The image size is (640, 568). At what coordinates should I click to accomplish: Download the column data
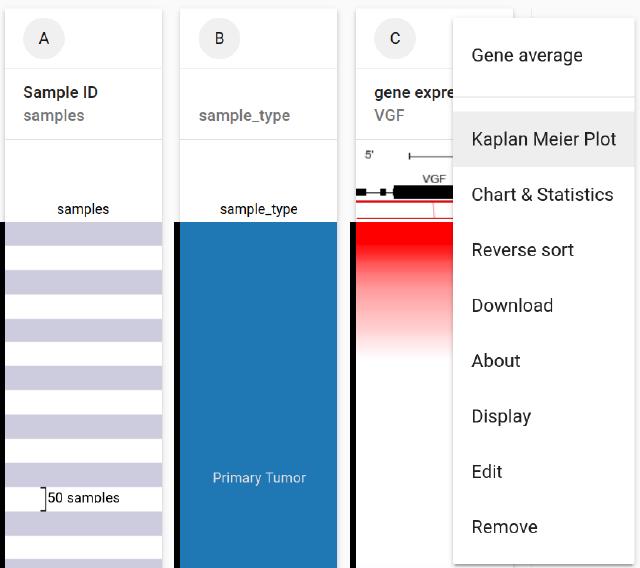(x=512, y=306)
